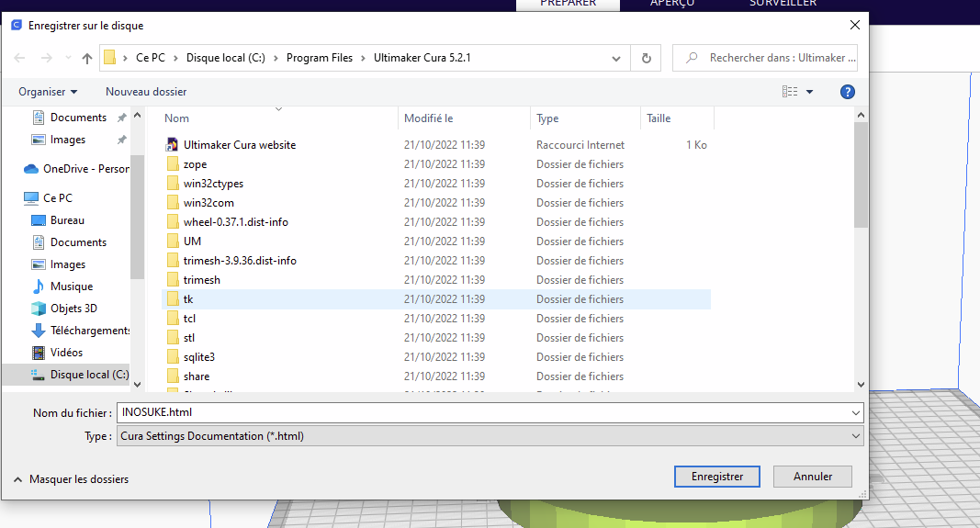Select the tk folder icon
980x528 pixels.
click(x=173, y=299)
